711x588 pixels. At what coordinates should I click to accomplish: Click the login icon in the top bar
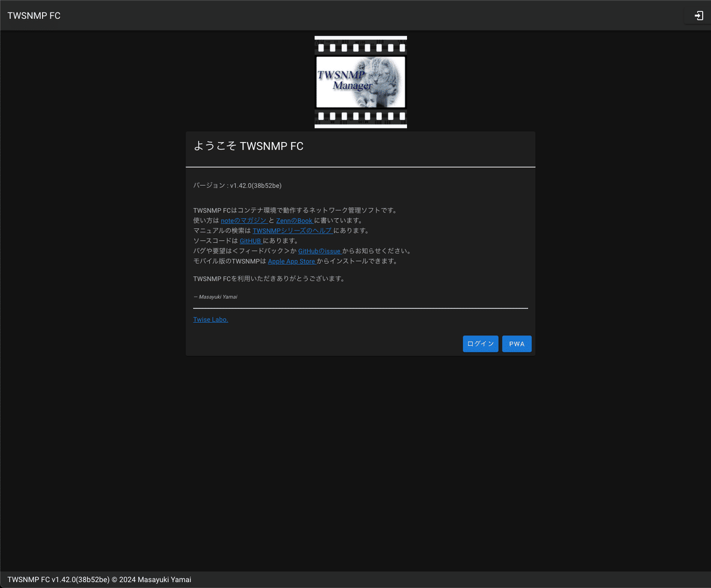click(699, 16)
